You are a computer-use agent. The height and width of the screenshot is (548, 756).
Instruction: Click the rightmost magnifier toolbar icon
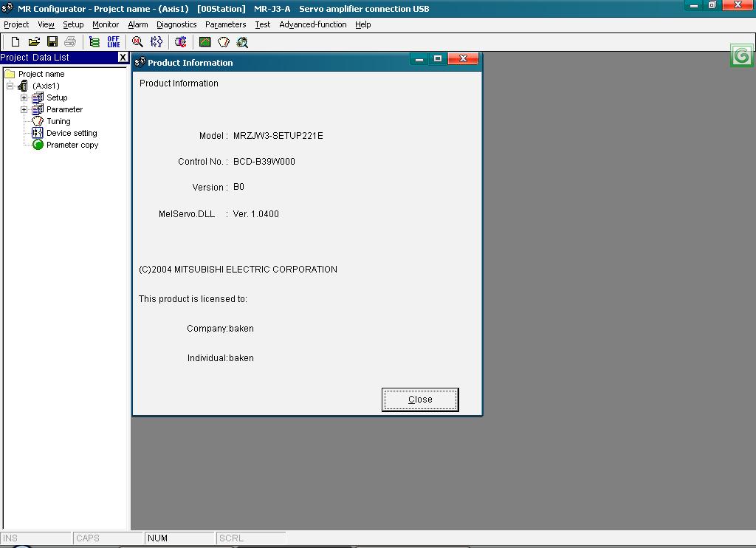242,42
